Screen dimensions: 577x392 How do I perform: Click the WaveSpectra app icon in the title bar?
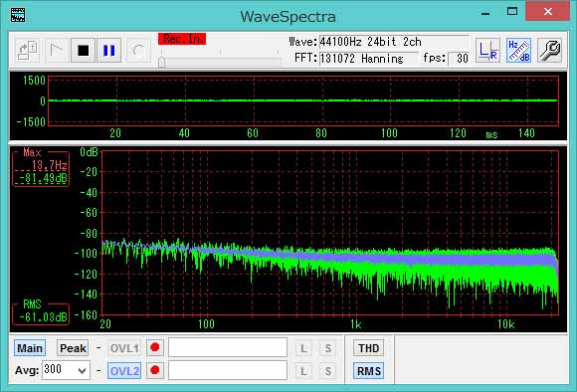(18, 15)
